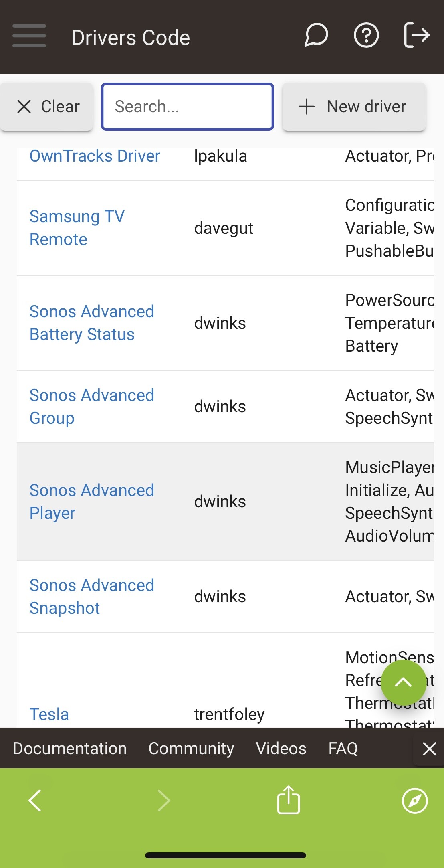
Task: Open the hamburger navigation menu
Action: [x=29, y=36]
